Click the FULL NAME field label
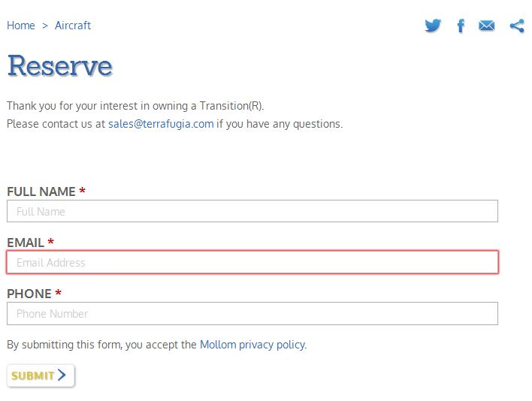This screenshot has height=401, width=532. pyautogui.click(x=41, y=191)
